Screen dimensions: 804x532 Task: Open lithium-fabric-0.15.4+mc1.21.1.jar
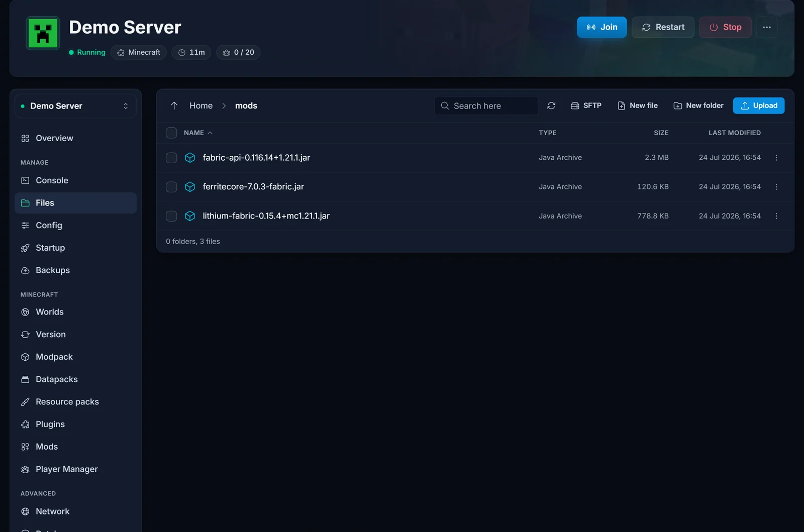(x=266, y=216)
